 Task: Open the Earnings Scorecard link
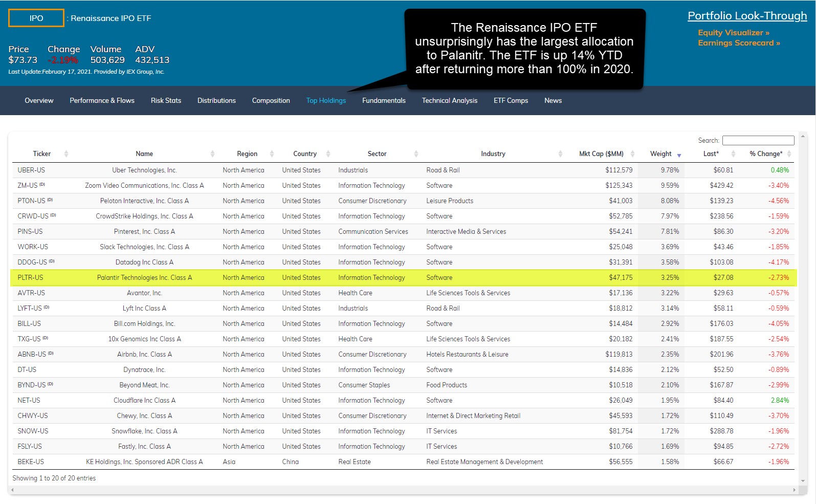pos(739,43)
